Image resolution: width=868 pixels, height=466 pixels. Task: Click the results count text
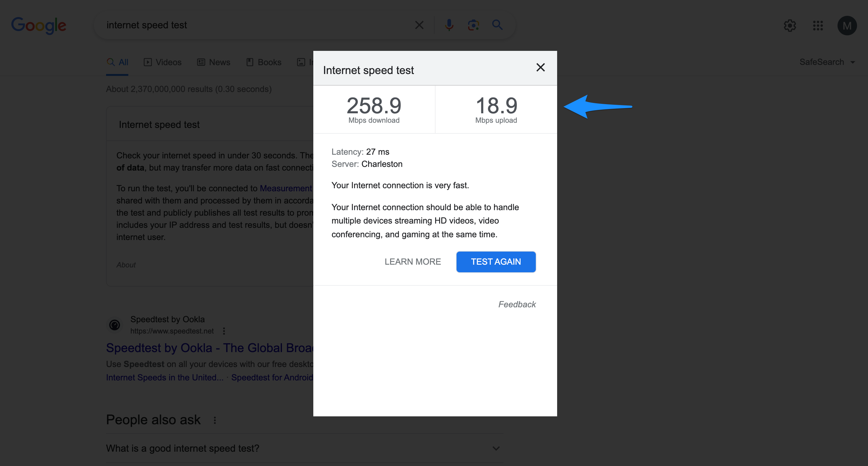click(x=189, y=89)
